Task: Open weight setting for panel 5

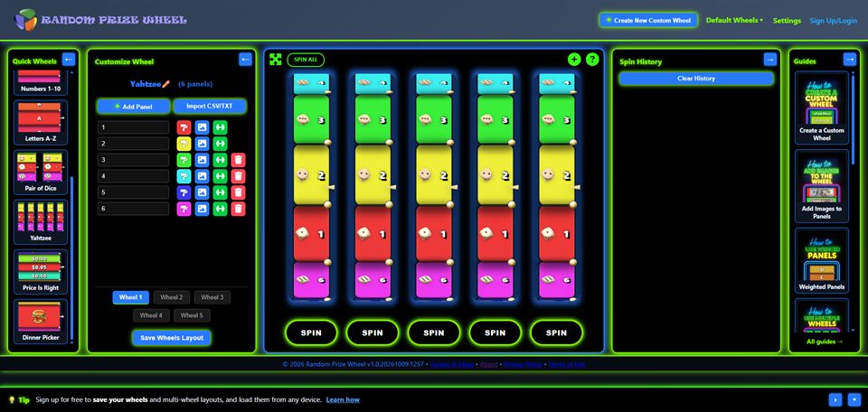Action: pyautogui.click(x=221, y=192)
